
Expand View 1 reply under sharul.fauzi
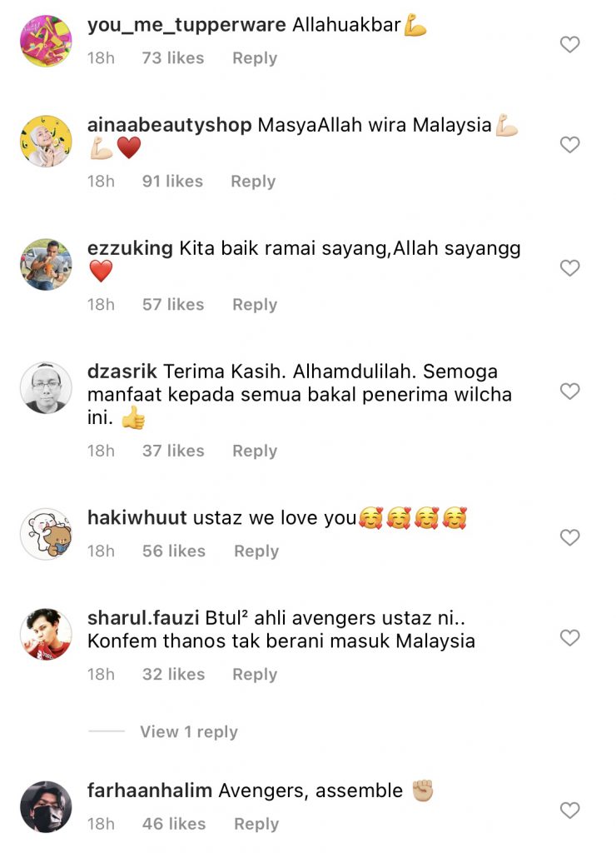point(189,731)
